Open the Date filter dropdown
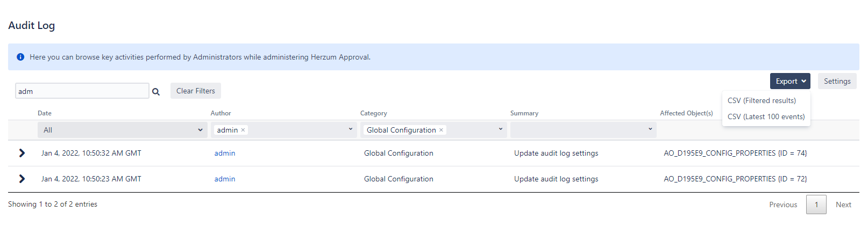This screenshot has width=868, height=241. [x=122, y=130]
